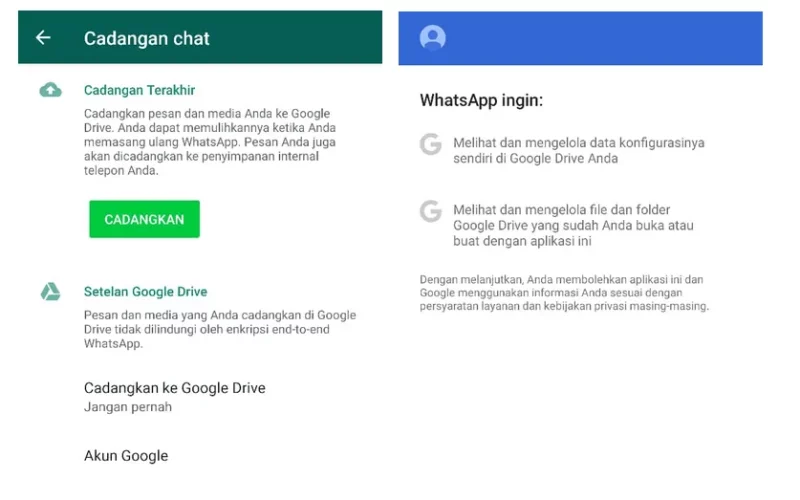Open the Akun Google setting
Viewport: 800px width, 500px height.
tap(126, 456)
